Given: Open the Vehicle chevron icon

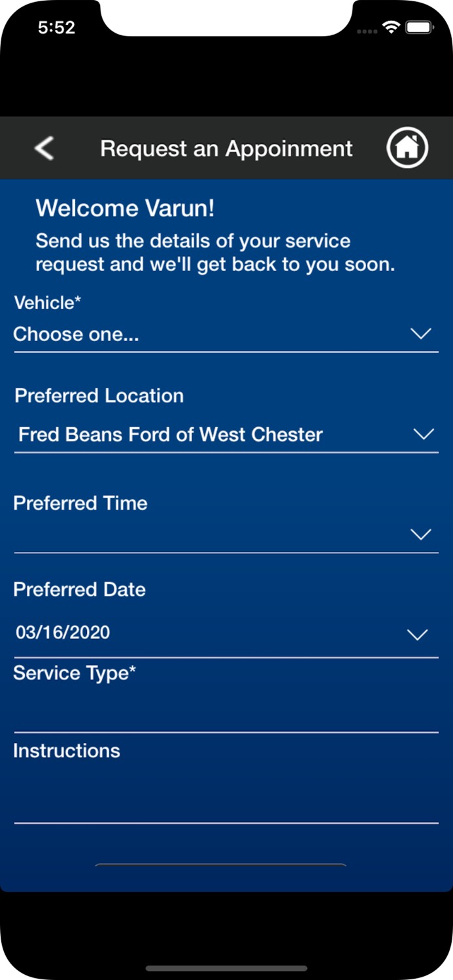Looking at the screenshot, I should 422,334.
